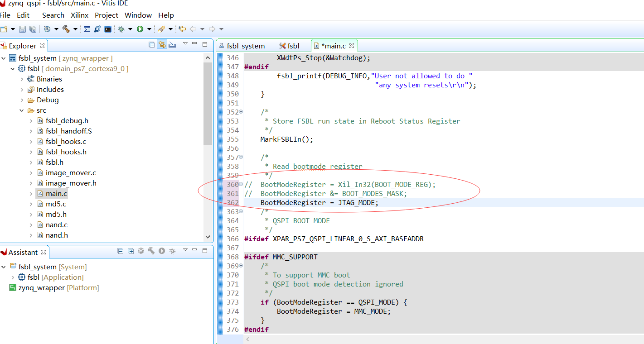Open the File menu

tap(5, 15)
